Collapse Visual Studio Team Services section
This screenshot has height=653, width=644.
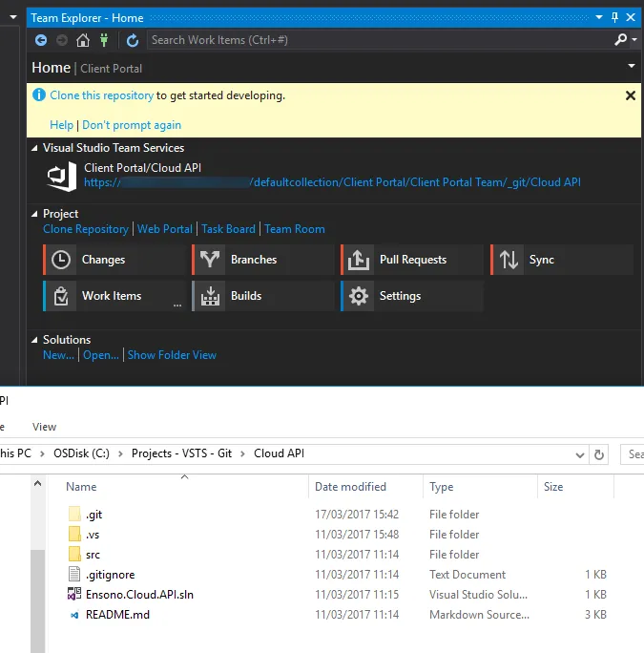tap(34, 148)
